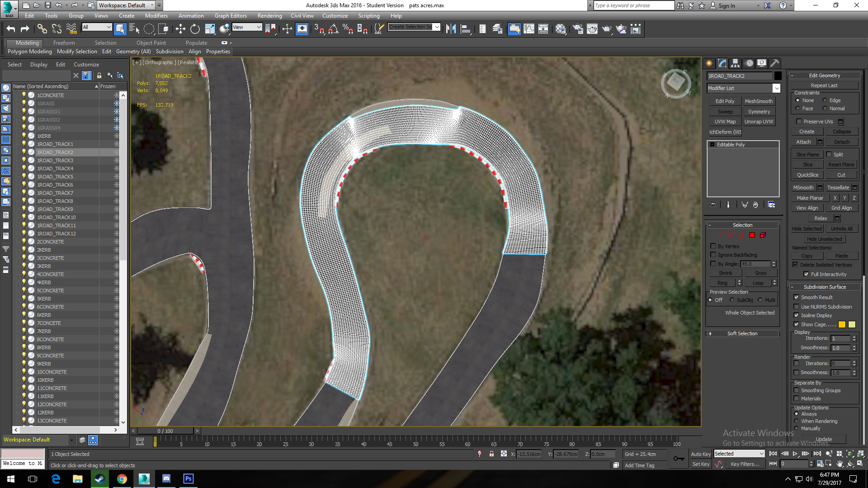Open the Modifier List dropdown
Viewport: 868px width, 488px height.
[x=776, y=88]
